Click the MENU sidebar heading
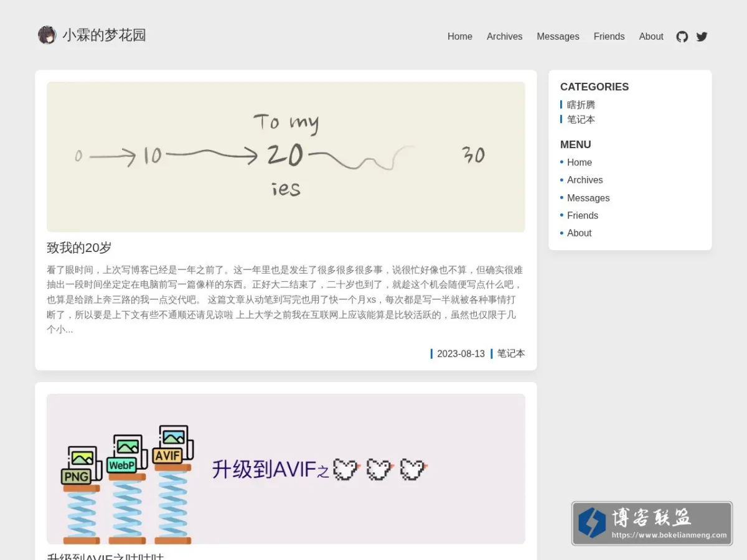 click(576, 144)
